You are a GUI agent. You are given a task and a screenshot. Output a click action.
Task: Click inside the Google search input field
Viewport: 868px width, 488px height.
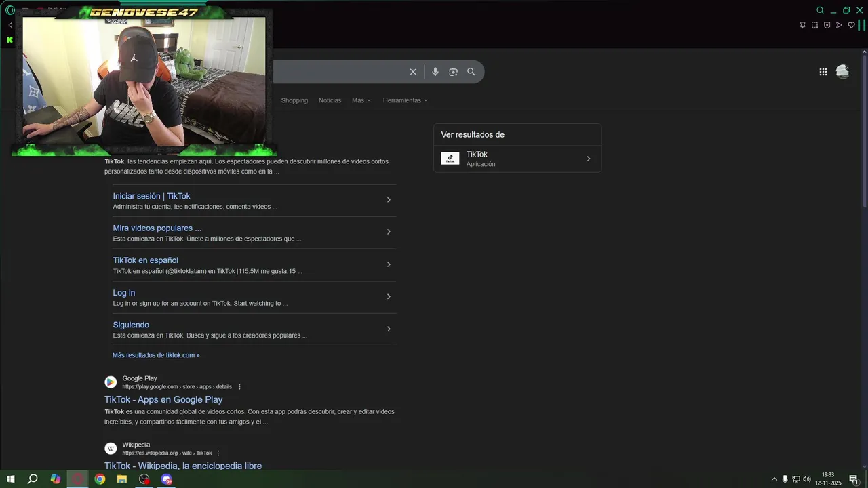[x=339, y=72]
